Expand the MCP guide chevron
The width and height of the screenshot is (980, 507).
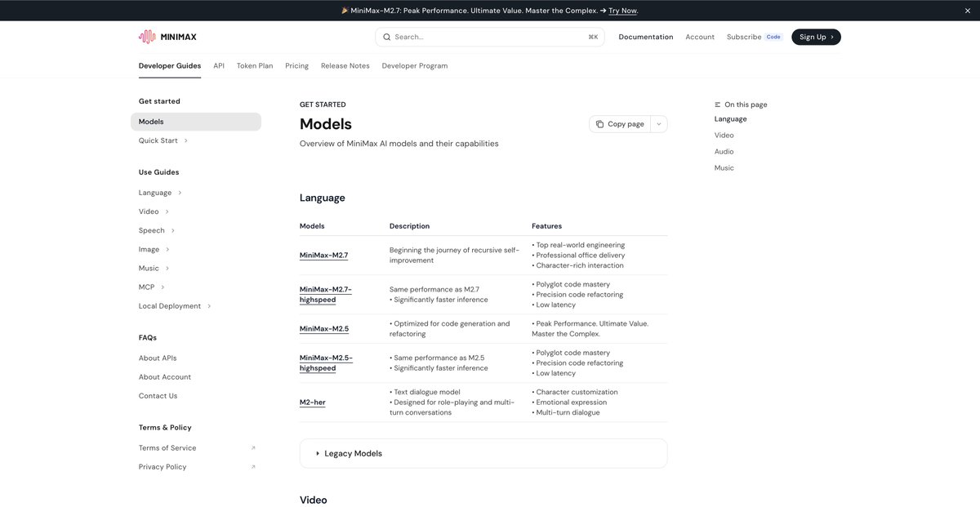(163, 287)
